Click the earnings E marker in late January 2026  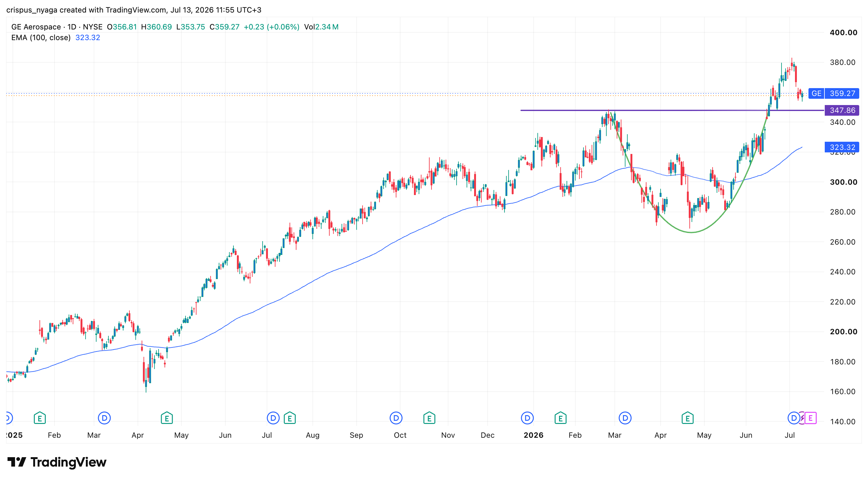coord(560,418)
